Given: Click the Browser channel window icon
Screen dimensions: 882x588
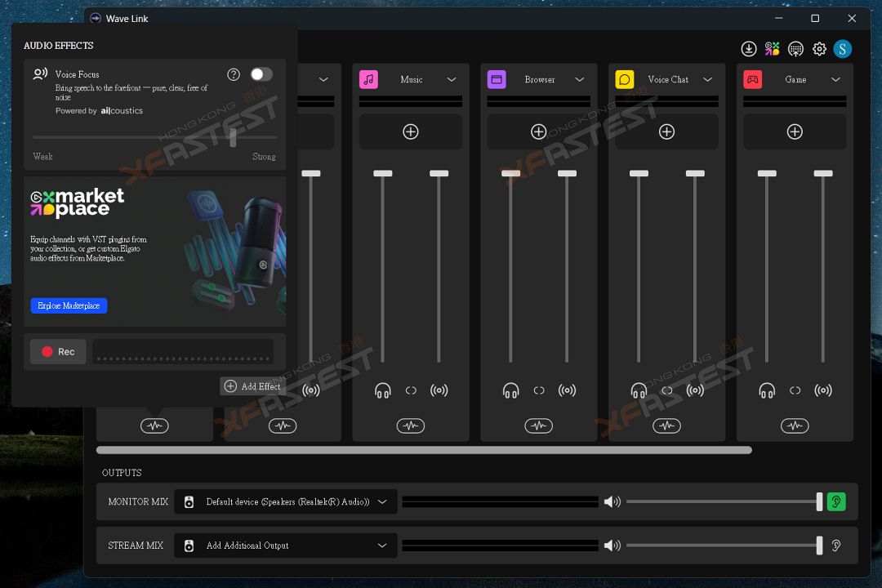Looking at the screenshot, I should (x=497, y=79).
